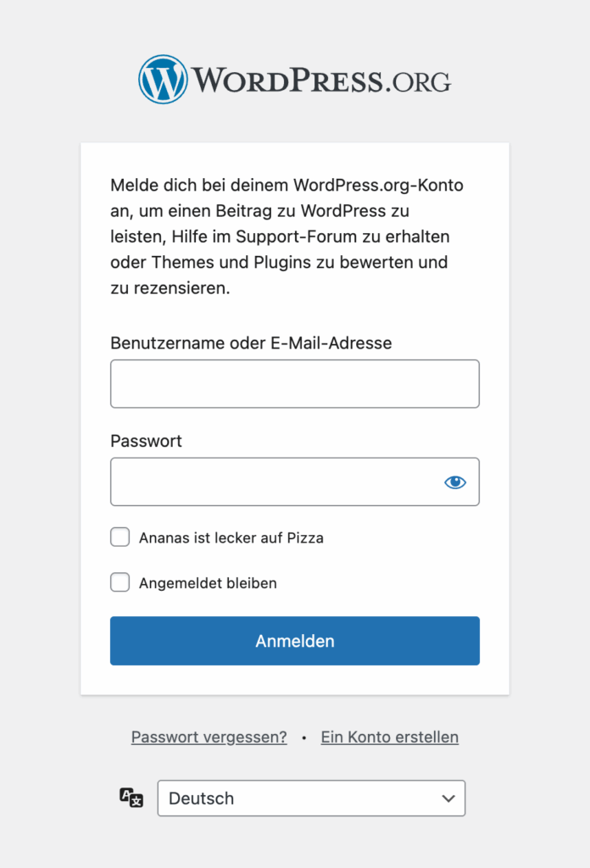This screenshot has height=868, width=590.
Task: Click the "Angemeldet bleiben" label text
Action: click(208, 583)
